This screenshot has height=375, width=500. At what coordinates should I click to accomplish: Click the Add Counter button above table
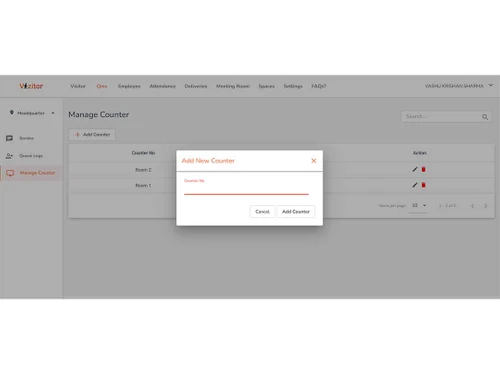pos(92,134)
